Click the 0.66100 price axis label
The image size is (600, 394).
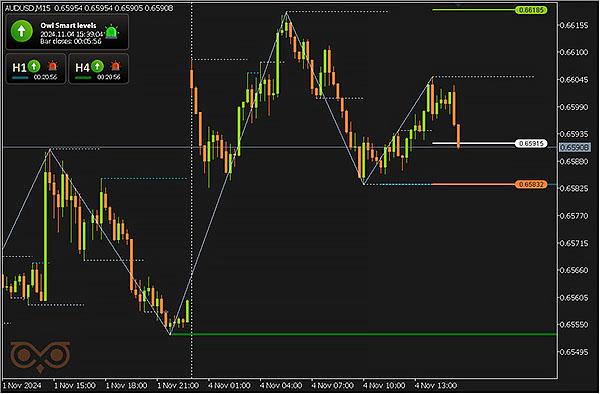(x=574, y=52)
